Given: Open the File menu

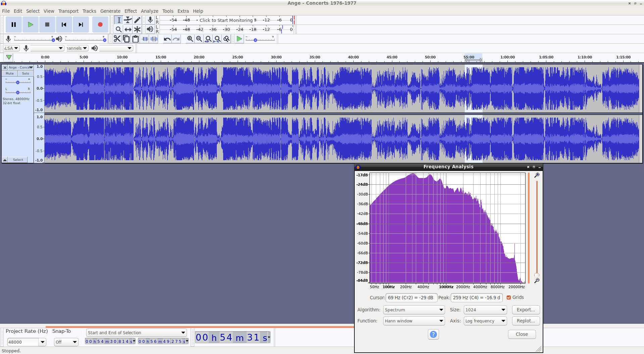Looking at the screenshot, I should pos(6,11).
